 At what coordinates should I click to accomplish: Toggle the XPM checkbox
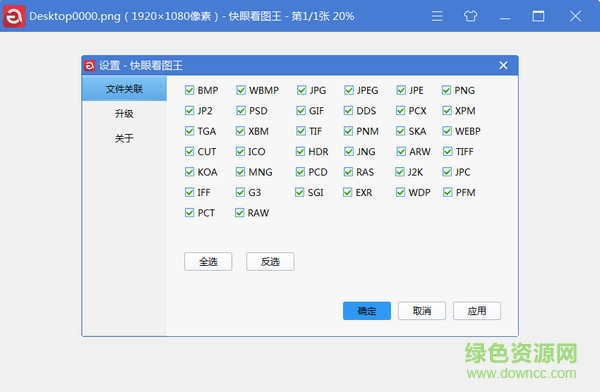click(x=447, y=111)
